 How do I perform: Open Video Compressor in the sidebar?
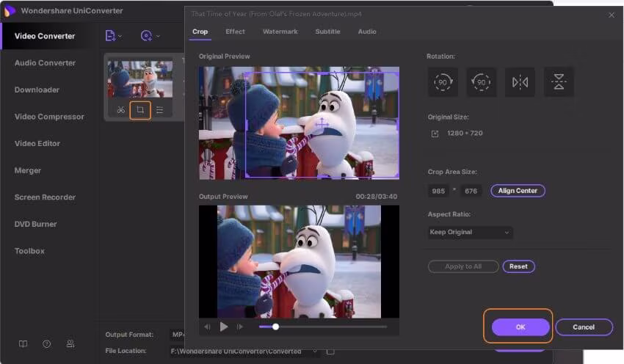point(49,117)
